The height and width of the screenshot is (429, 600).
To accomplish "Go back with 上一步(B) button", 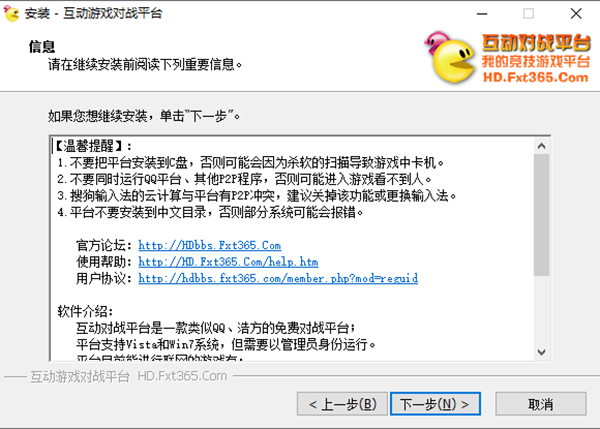I will click(x=342, y=404).
